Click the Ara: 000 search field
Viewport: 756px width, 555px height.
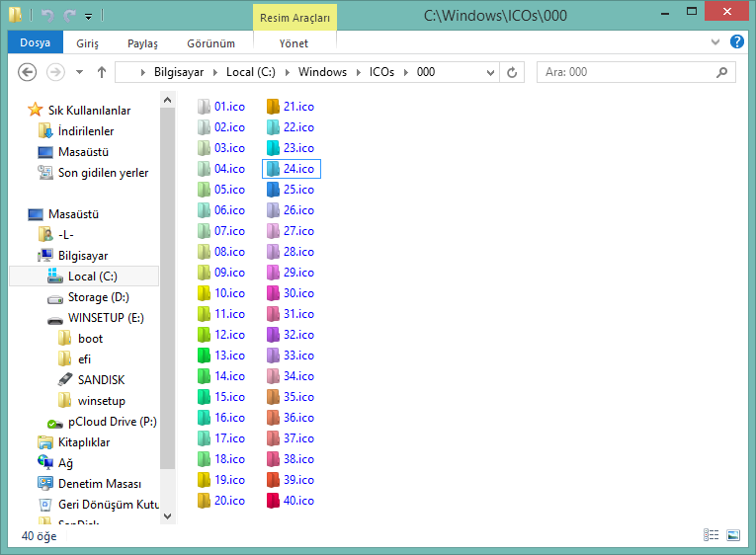coord(636,72)
